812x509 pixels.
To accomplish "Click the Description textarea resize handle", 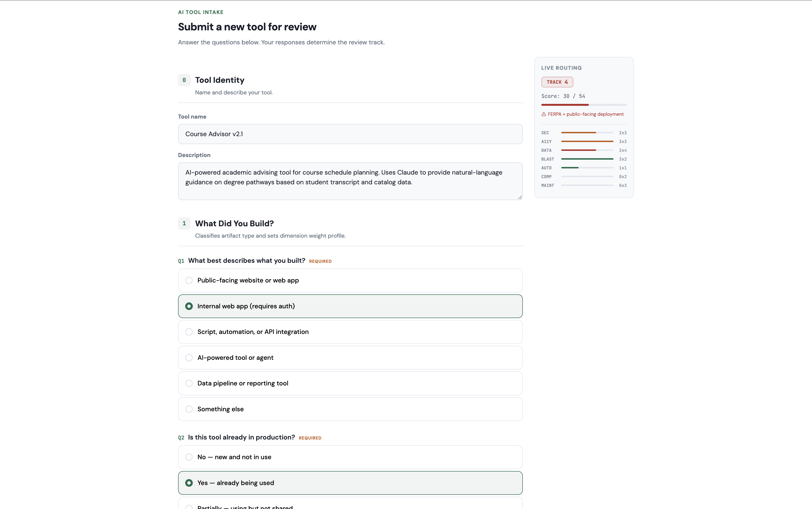I will (x=519, y=198).
